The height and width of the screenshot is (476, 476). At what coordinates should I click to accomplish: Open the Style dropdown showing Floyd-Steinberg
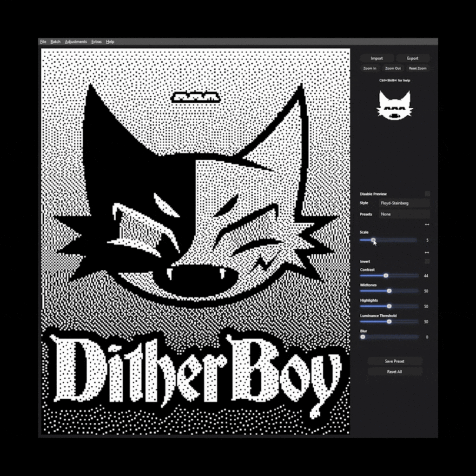[403, 203]
